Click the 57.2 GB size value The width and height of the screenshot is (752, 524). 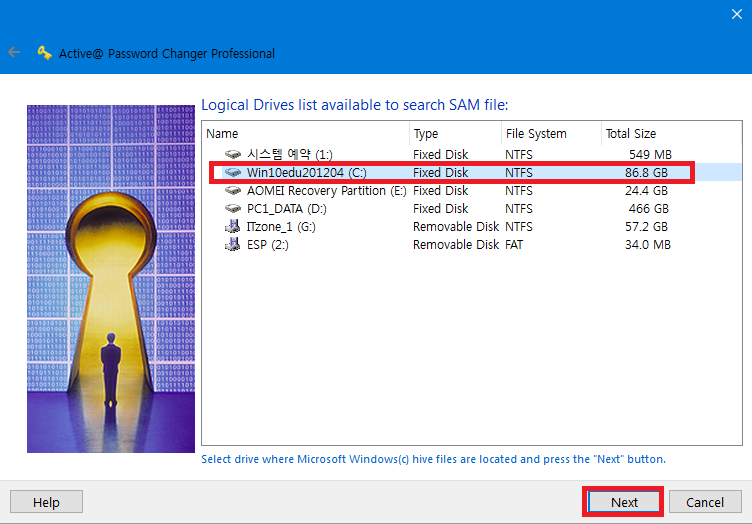point(646,226)
